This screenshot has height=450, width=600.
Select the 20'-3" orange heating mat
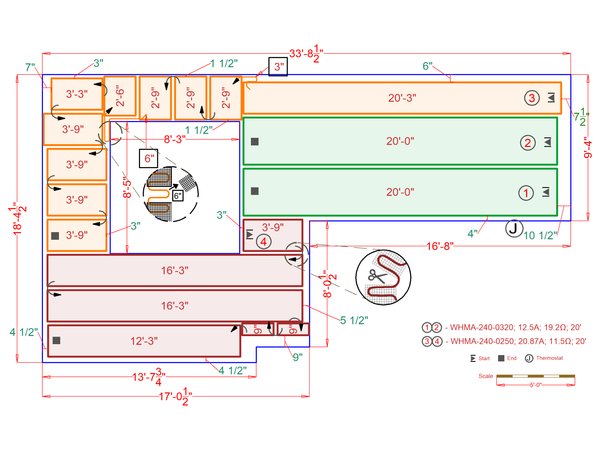point(400,98)
